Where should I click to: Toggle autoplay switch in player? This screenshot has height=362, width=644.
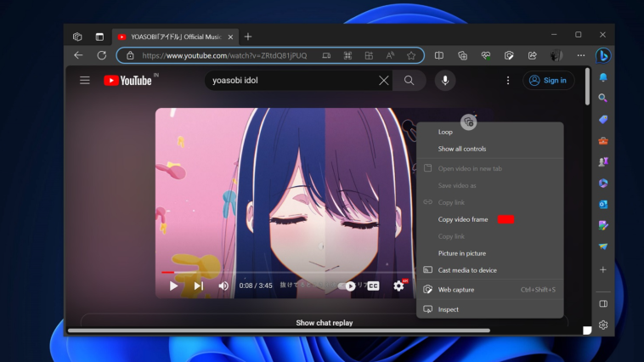pos(347,286)
